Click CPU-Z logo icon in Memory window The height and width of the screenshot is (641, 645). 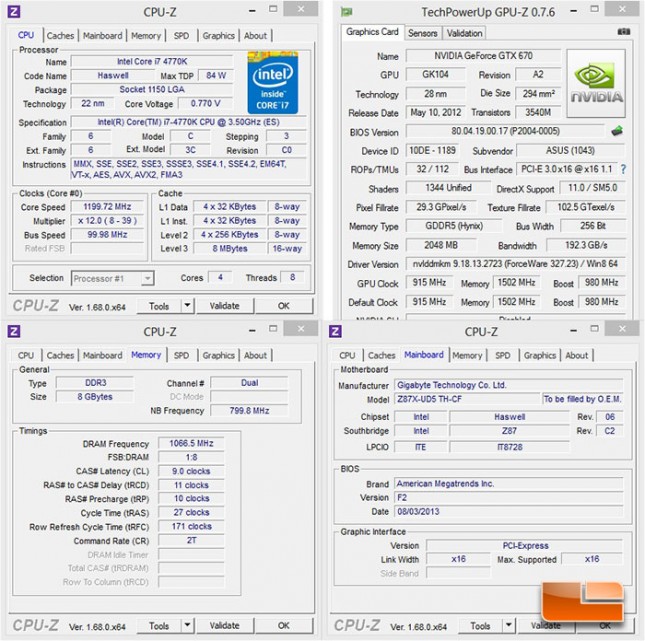point(14,331)
